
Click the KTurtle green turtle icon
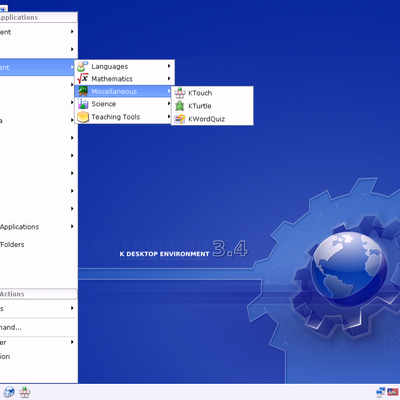click(180, 106)
